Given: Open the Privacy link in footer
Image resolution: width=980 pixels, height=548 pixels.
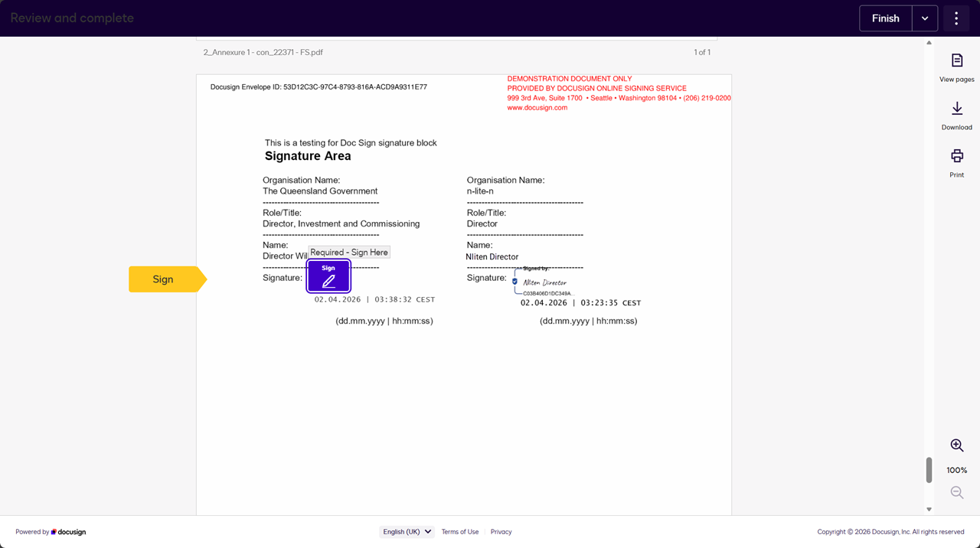Looking at the screenshot, I should click(x=501, y=532).
